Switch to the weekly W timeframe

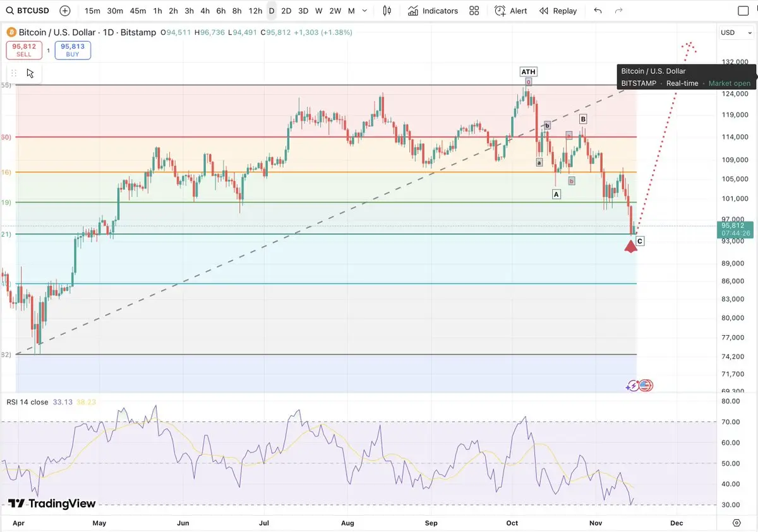[319, 11]
